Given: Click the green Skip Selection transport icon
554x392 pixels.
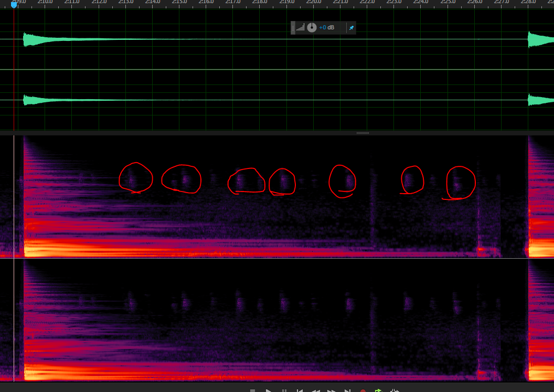Looking at the screenshot, I should pyautogui.click(x=378, y=390).
